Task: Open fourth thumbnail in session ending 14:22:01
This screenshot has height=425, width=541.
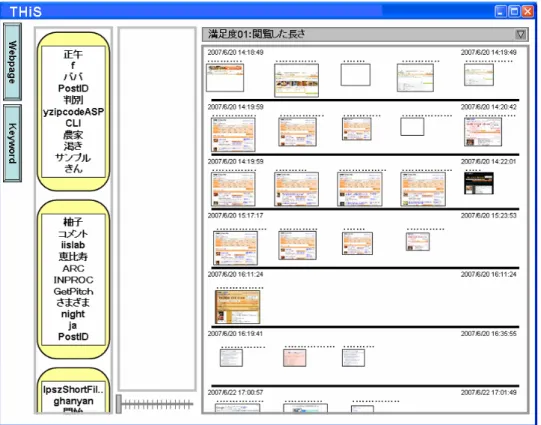Action: (x=423, y=189)
